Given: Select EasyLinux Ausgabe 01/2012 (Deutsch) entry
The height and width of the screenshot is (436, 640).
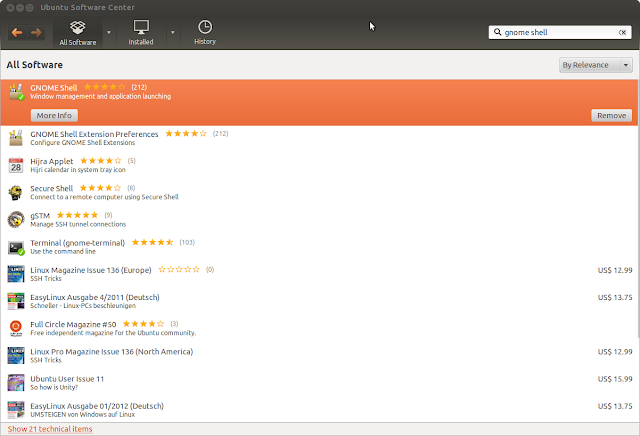Looking at the screenshot, I should 319,410.
